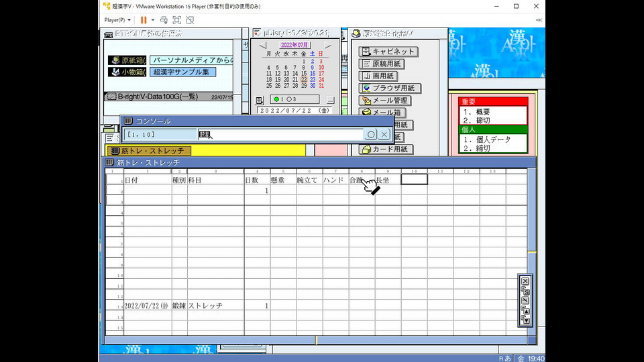
Task: Open the 原稿用紙 template
Action: tap(382, 64)
